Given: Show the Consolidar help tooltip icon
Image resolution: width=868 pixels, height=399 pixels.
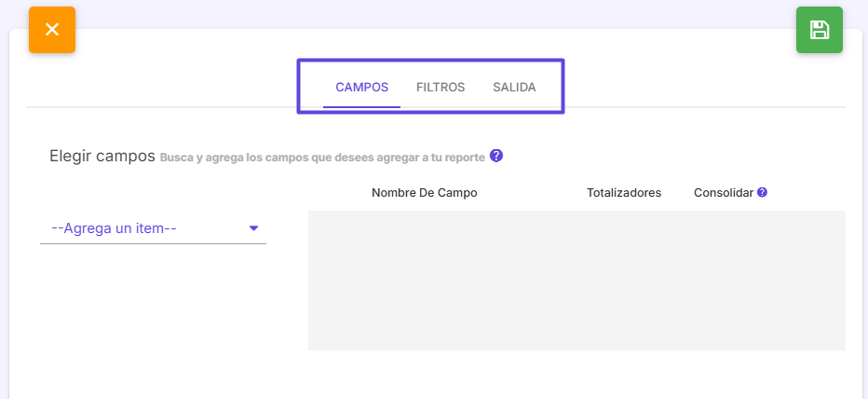Looking at the screenshot, I should click(x=762, y=193).
